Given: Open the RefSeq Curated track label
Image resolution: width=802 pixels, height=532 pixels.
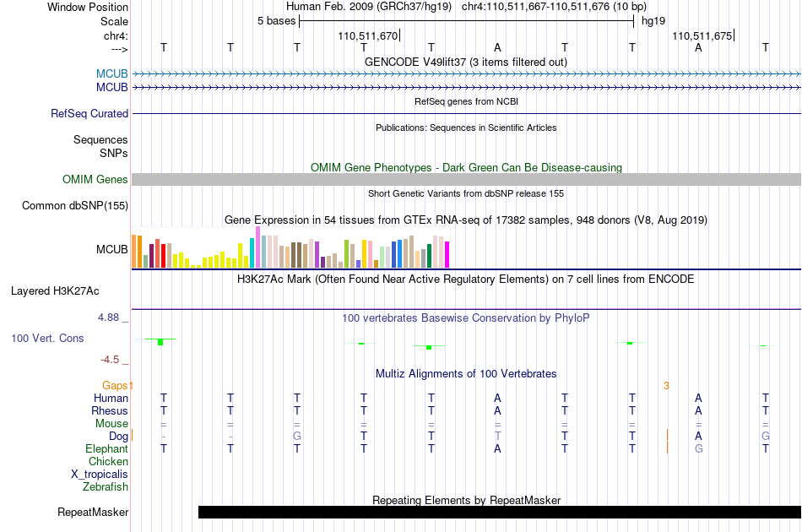Looking at the screenshot, I should point(89,113).
